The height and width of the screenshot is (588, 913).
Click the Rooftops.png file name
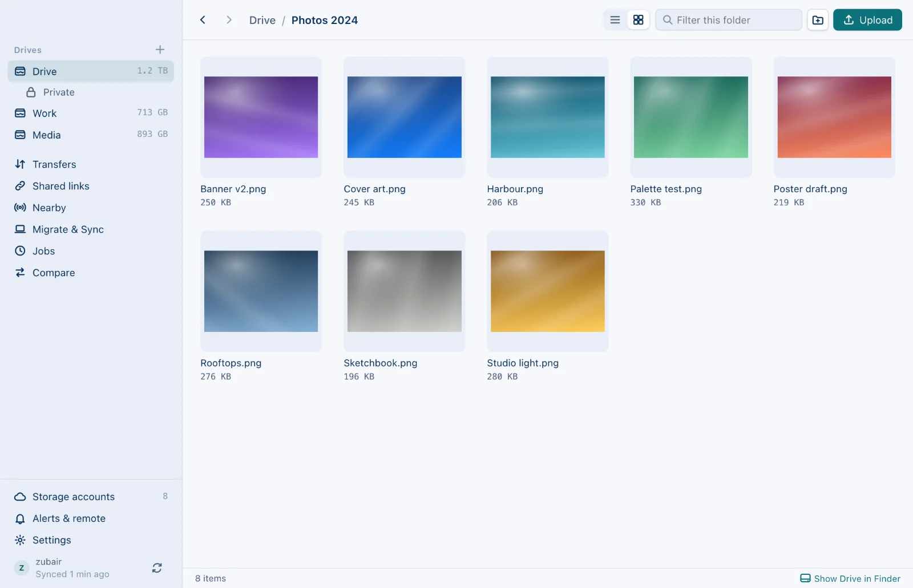pos(231,363)
